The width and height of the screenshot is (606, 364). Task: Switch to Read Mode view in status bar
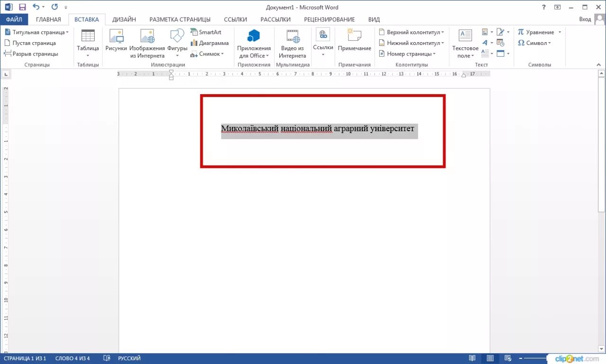[472, 358]
